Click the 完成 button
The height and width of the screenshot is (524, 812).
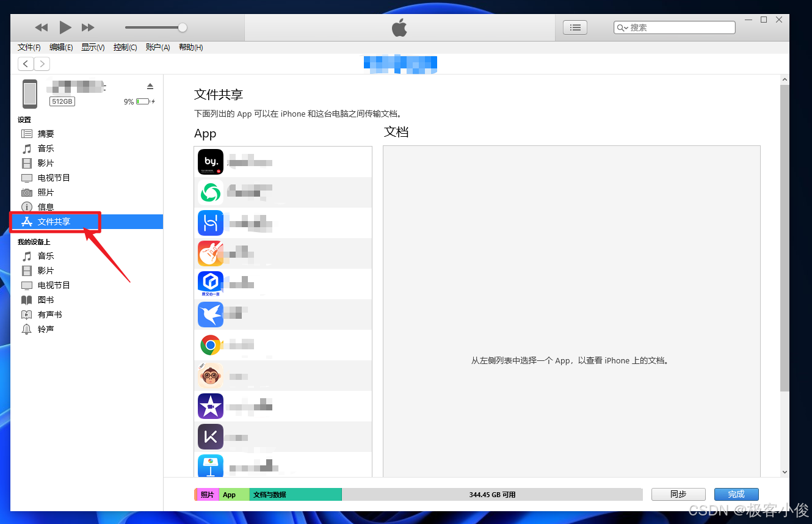736,494
